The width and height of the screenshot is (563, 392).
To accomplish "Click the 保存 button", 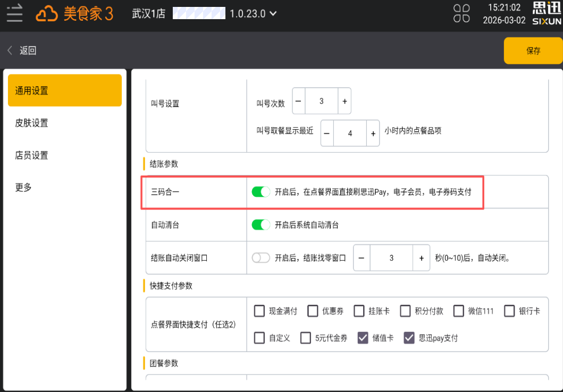I will [x=533, y=51].
